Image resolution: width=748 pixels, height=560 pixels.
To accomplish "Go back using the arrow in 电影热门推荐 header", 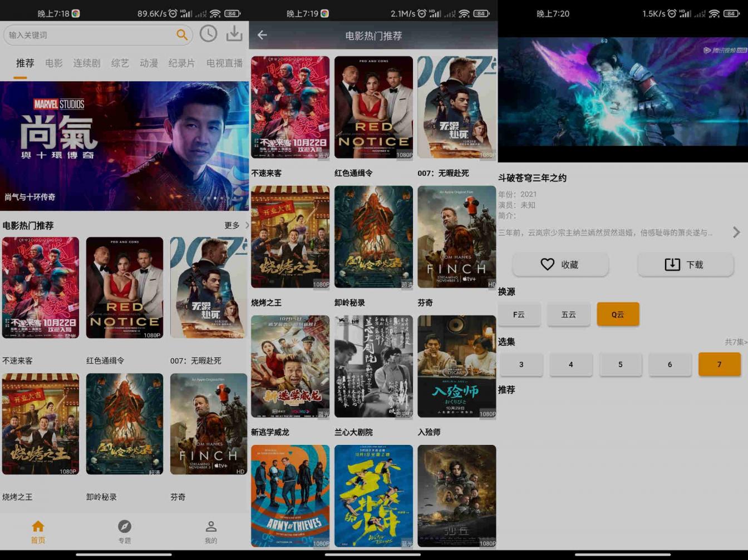I will tap(262, 35).
